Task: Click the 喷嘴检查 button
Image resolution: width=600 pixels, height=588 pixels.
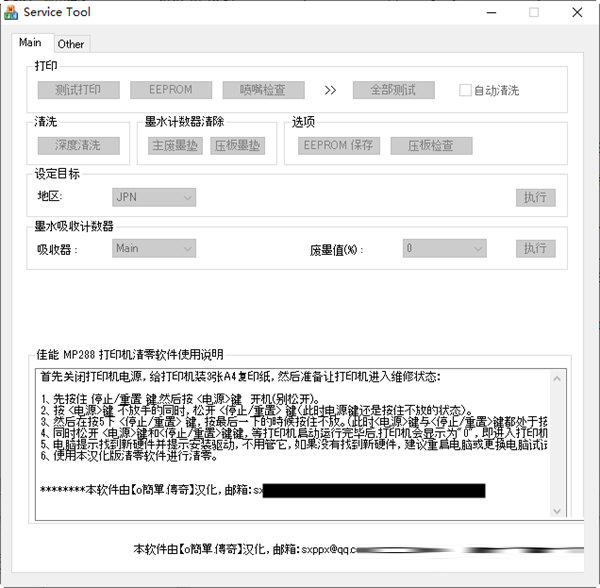Action: coord(263,90)
